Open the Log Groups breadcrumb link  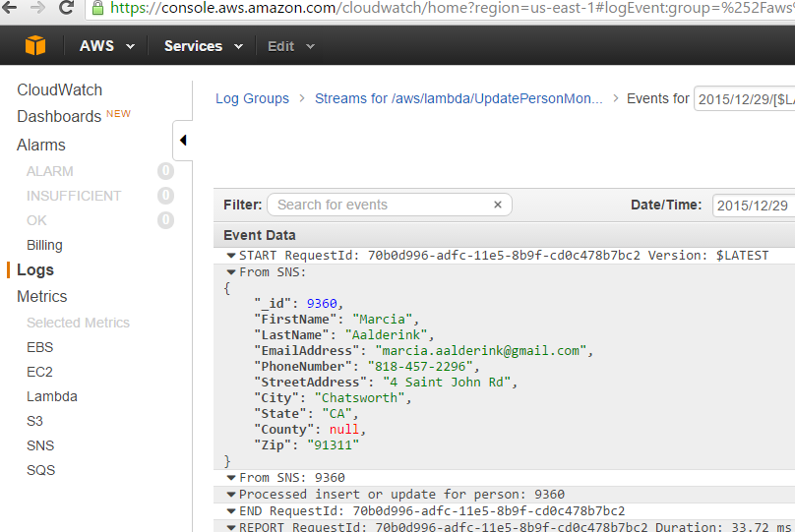tap(252, 98)
